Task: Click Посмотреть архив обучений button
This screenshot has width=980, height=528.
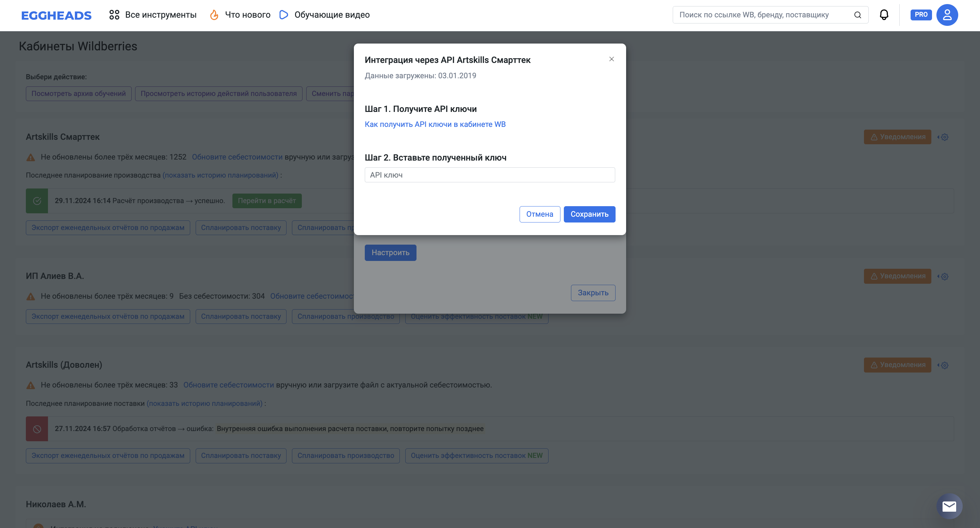Action: coord(78,94)
